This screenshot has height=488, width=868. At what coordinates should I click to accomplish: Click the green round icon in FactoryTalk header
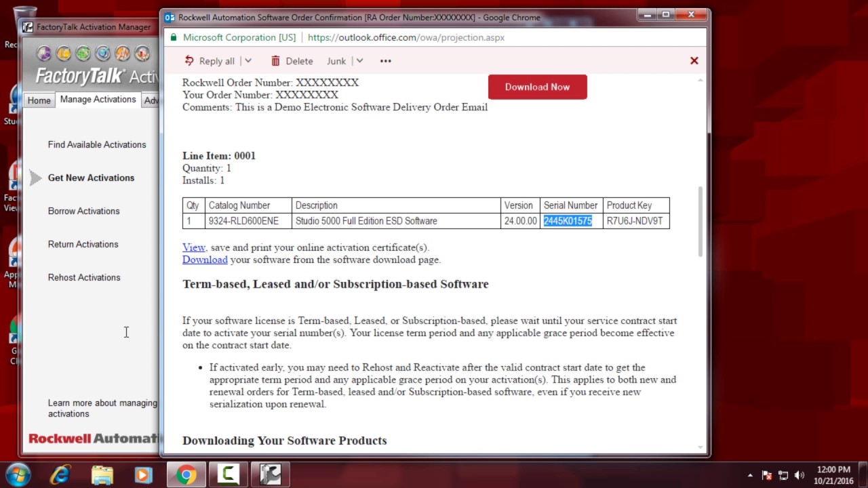click(83, 53)
